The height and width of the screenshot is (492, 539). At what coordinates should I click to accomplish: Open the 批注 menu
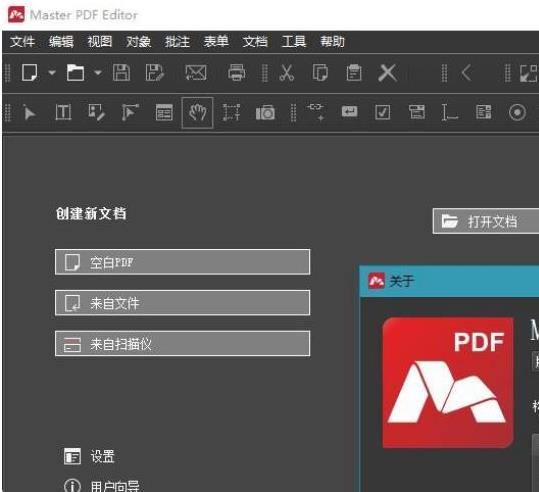[177, 42]
